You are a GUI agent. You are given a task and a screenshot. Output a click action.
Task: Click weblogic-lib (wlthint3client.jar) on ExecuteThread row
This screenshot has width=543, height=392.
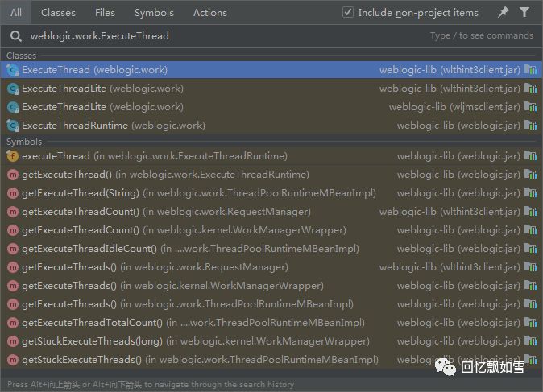click(x=450, y=70)
